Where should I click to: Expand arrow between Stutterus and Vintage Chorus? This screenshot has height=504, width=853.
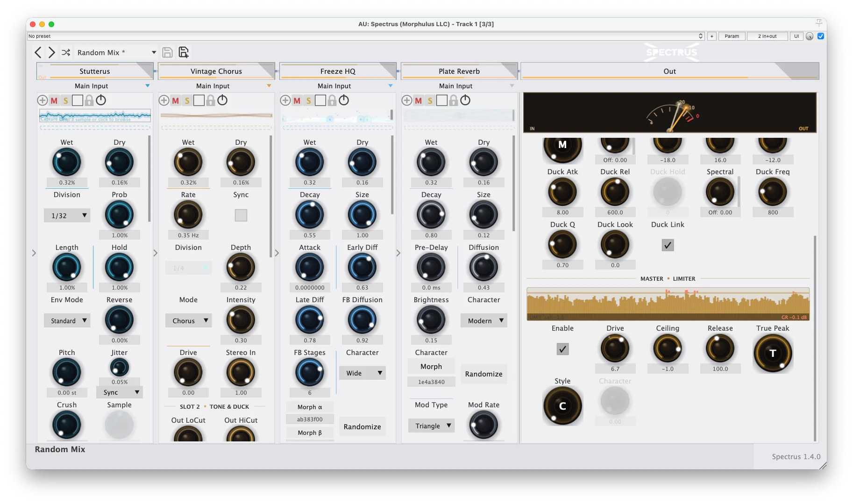[x=155, y=253]
